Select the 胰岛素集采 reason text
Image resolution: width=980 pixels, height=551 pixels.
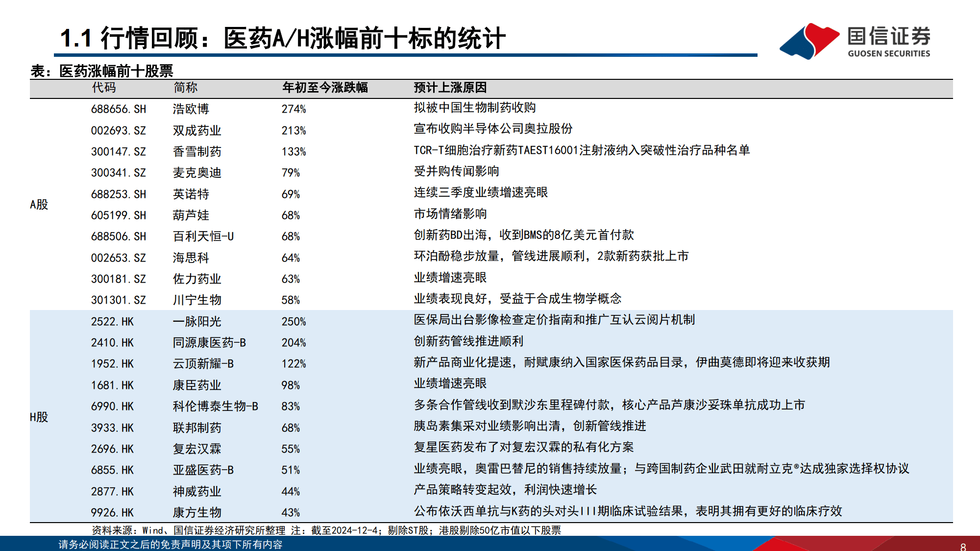[530, 426]
